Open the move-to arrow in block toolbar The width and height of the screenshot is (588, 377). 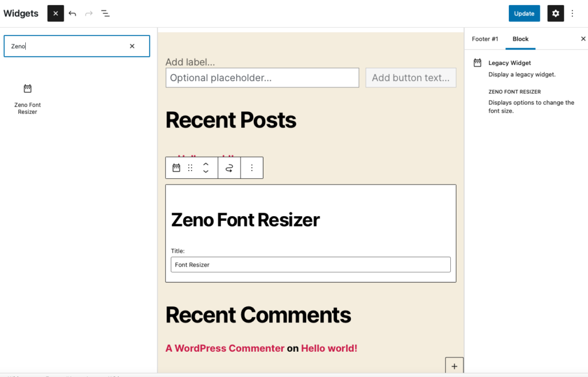coord(229,167)
